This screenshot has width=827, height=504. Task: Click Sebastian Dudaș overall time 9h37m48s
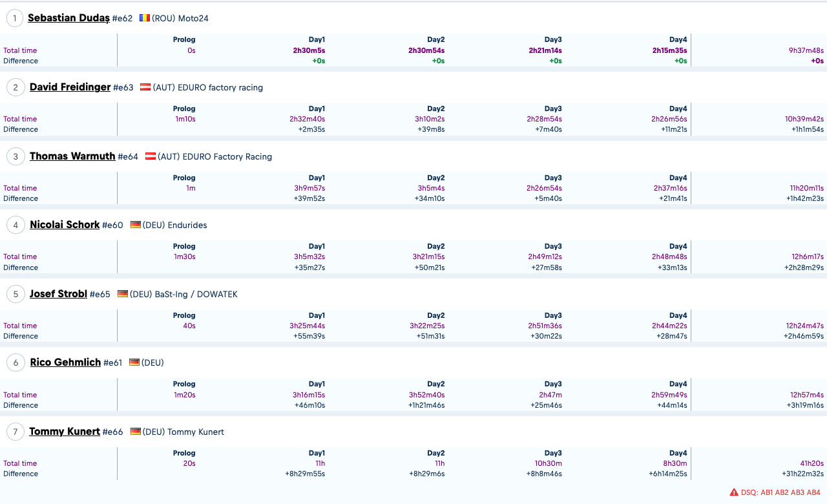point(806,50)
